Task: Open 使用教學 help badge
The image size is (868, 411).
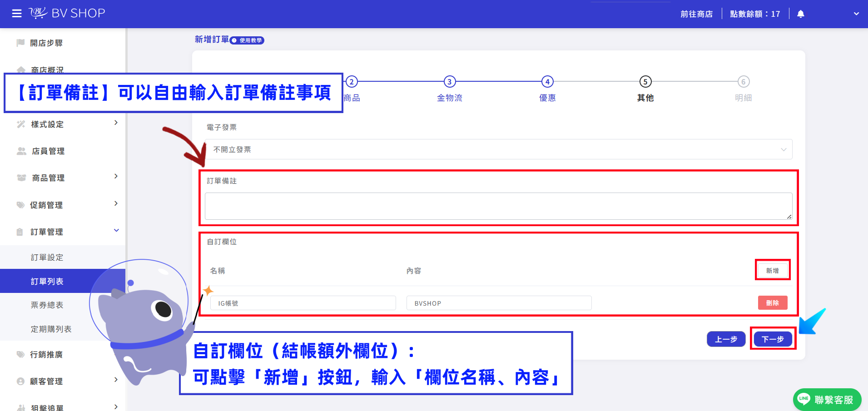Action: (247, 40)
